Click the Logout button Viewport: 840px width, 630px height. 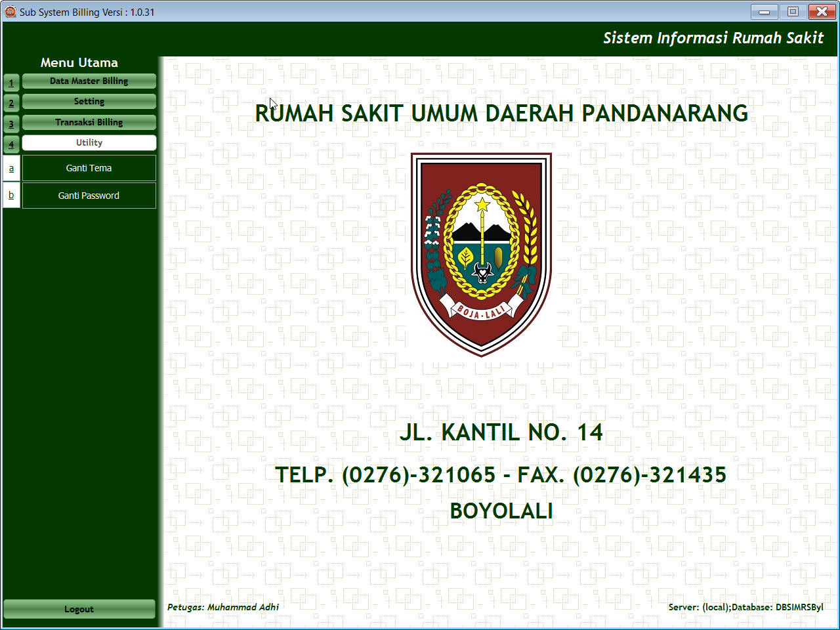point(79,609)
